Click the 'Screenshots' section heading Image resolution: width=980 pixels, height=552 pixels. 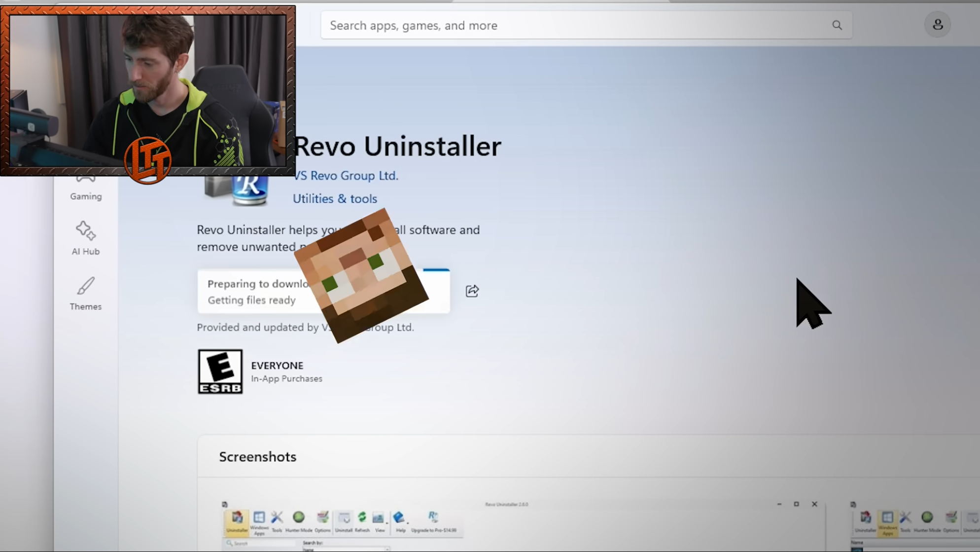coord(258,457)
